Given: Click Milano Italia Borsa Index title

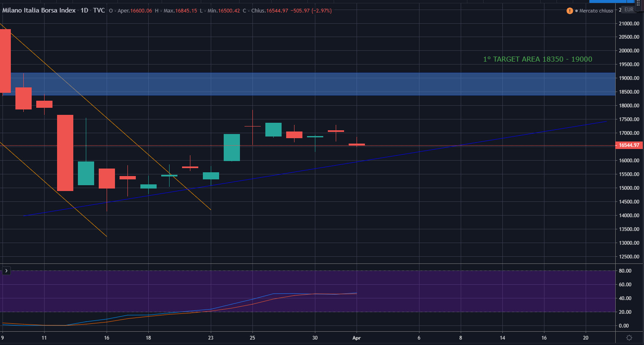Looking at the screenshot, I should click(39, 10).
